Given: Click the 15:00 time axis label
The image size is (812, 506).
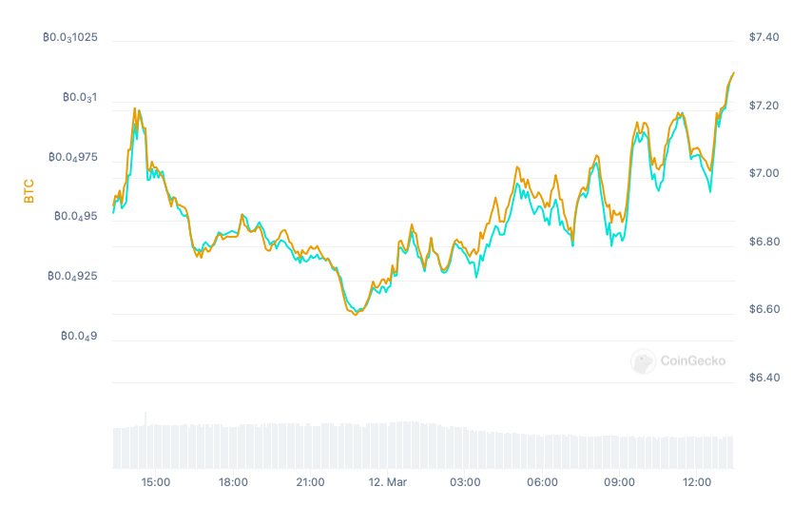Looking at the screenshot, I should pyautogui.click(x=156, y=482).
